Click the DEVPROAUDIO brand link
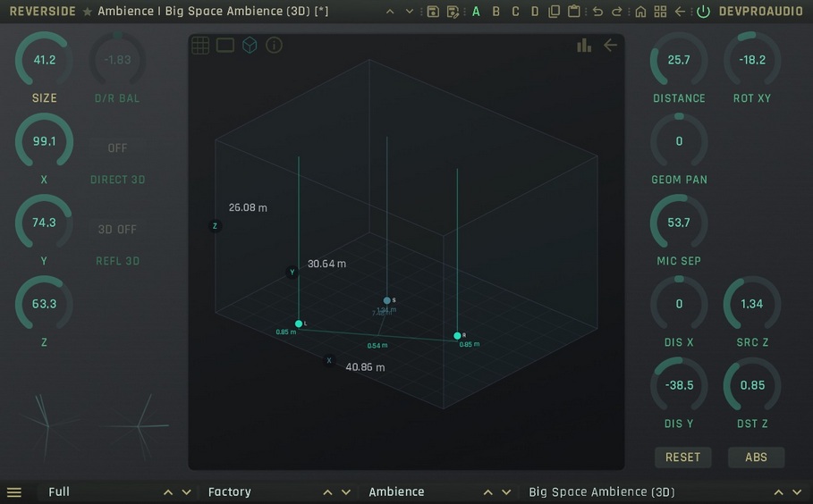 760,12
